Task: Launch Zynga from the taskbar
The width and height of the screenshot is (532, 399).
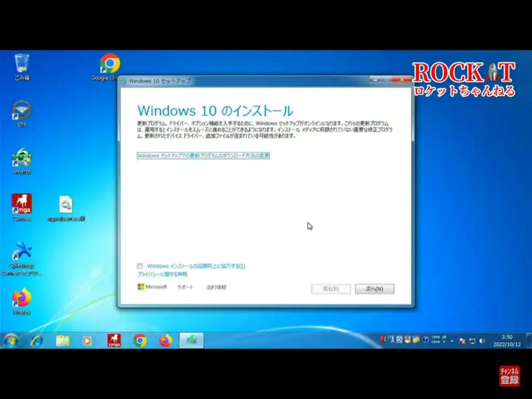Action: point(114,340)
